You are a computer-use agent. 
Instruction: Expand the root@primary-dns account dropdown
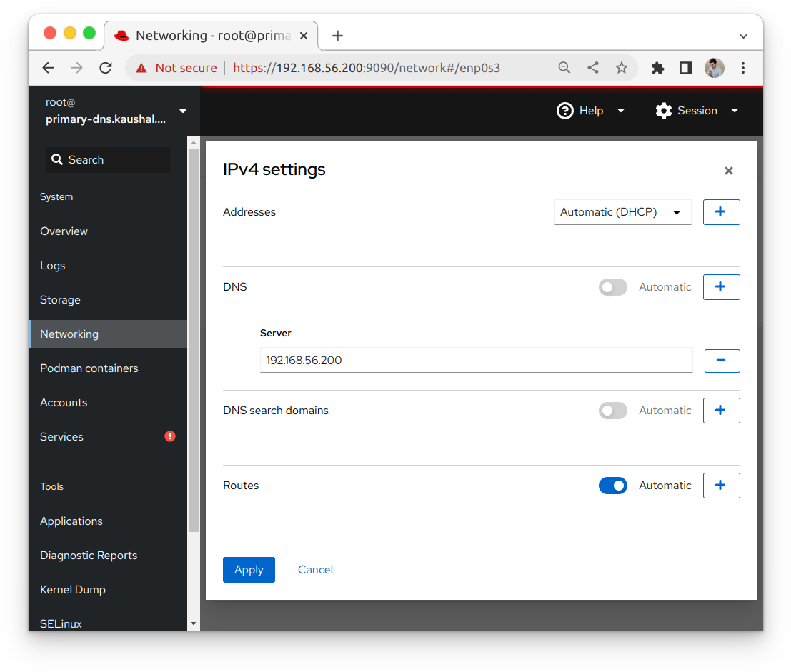182,111
